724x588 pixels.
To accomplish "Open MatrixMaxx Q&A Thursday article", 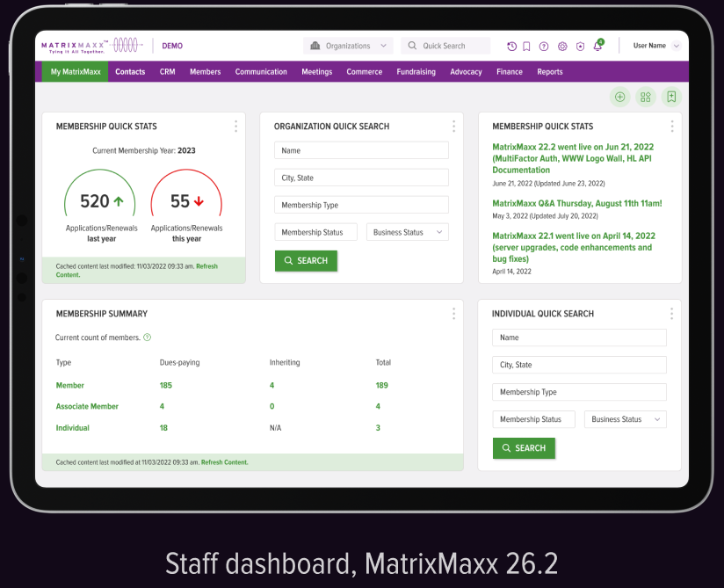I will click(x=577, y=203).
